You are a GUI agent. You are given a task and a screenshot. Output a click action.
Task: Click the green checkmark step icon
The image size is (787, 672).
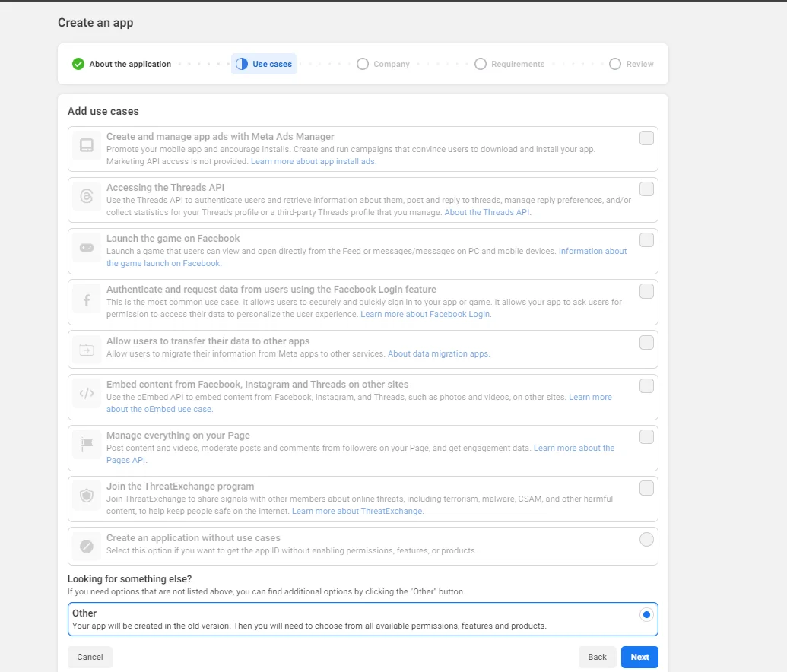pyautogui.click(x=78, y=64)
